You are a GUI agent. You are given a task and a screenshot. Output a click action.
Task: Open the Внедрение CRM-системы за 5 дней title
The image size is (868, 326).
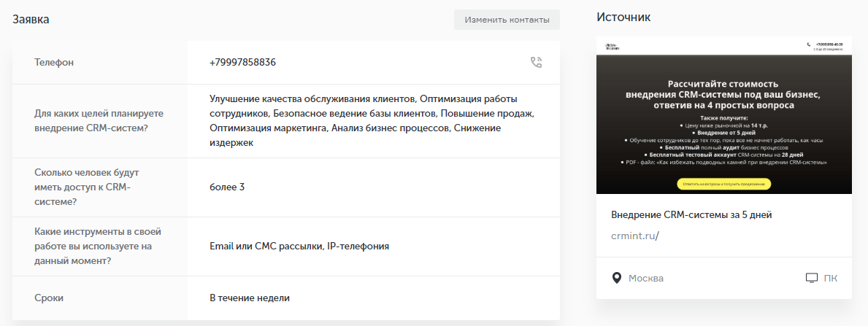click(x=691, y=215)
